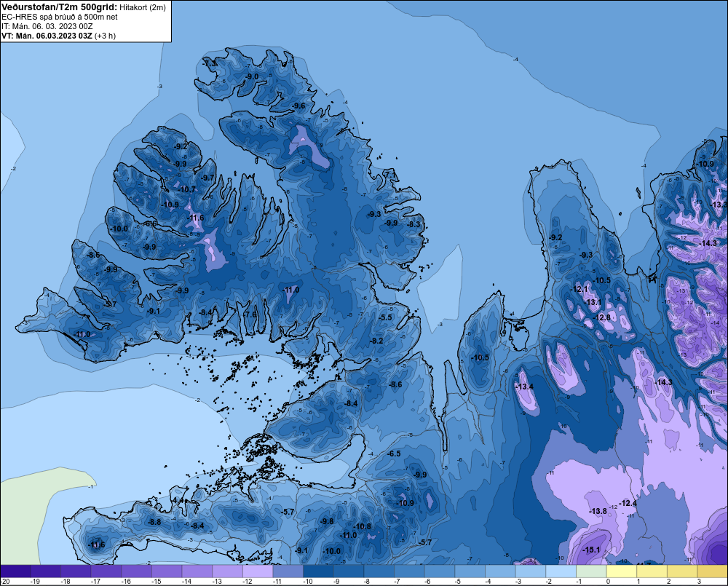Viewport: 728px width, 586px height.
Task: Click the -15.1 temperature value on the map
Action: point(591,550)
